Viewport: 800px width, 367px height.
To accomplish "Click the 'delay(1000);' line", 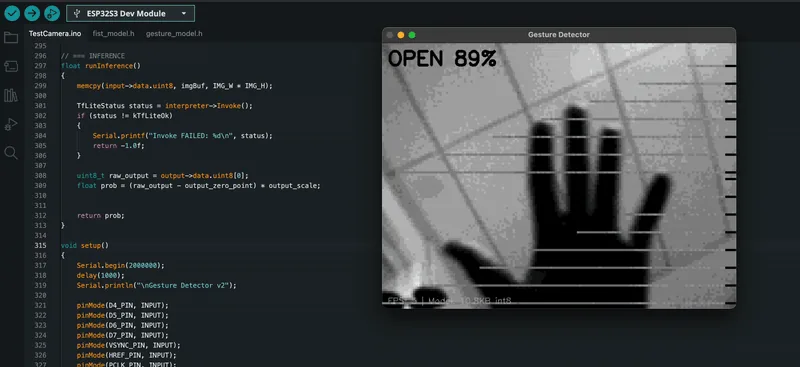I will point(101,275).
